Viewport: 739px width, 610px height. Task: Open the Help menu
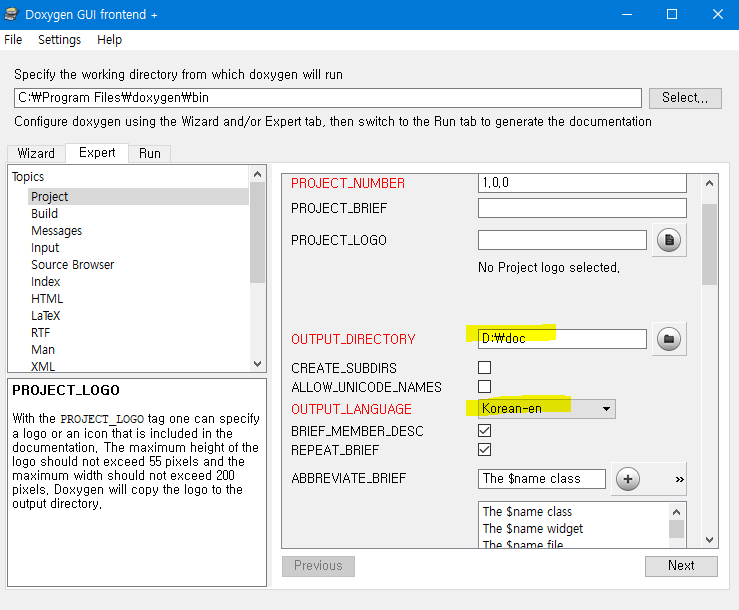[x=109, y=40]
